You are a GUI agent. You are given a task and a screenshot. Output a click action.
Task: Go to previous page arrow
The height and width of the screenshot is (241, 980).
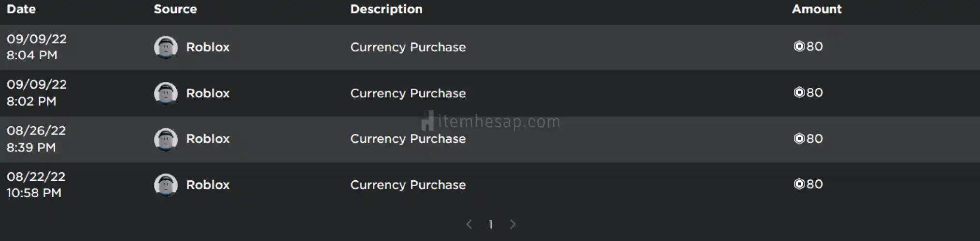click(469, 224)
